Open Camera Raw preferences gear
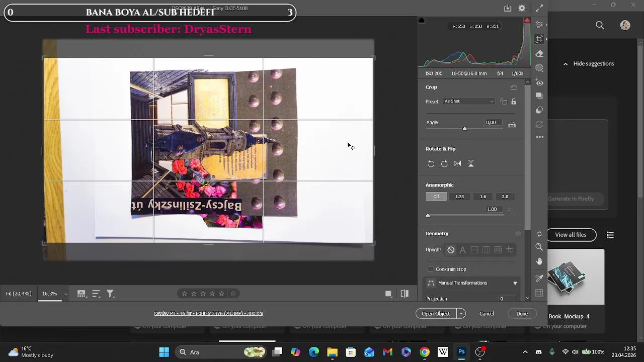Viewport: 644px width, 362px height. tap(522, 8)
